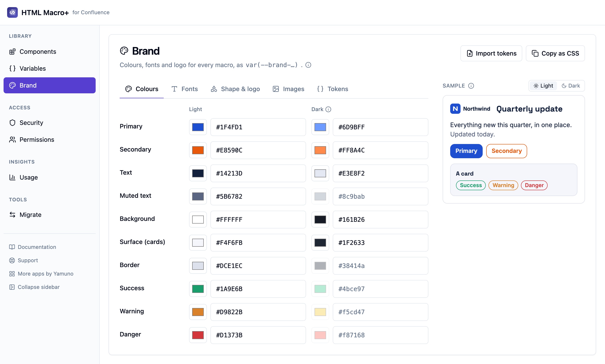The height and width of the screenshot is (364, 605).
Task: Click the Primary button in the sample card
Action: pos(466,151)
